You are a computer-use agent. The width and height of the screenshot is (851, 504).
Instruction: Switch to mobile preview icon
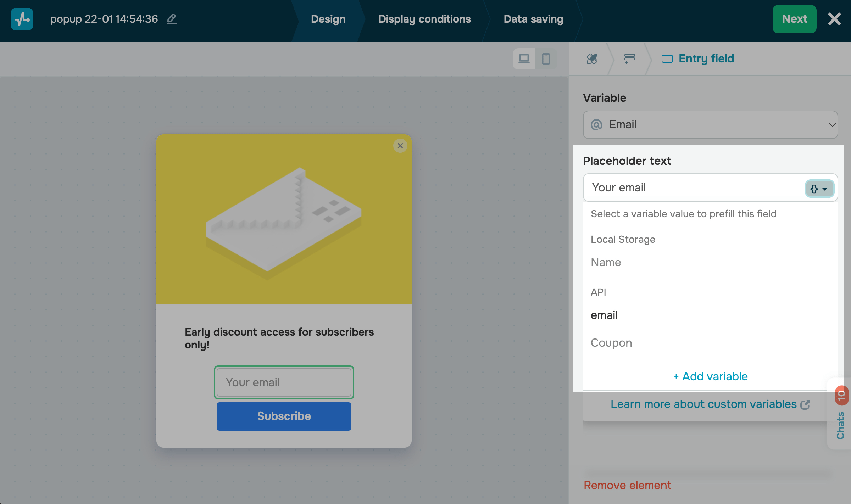click(546, 58)
